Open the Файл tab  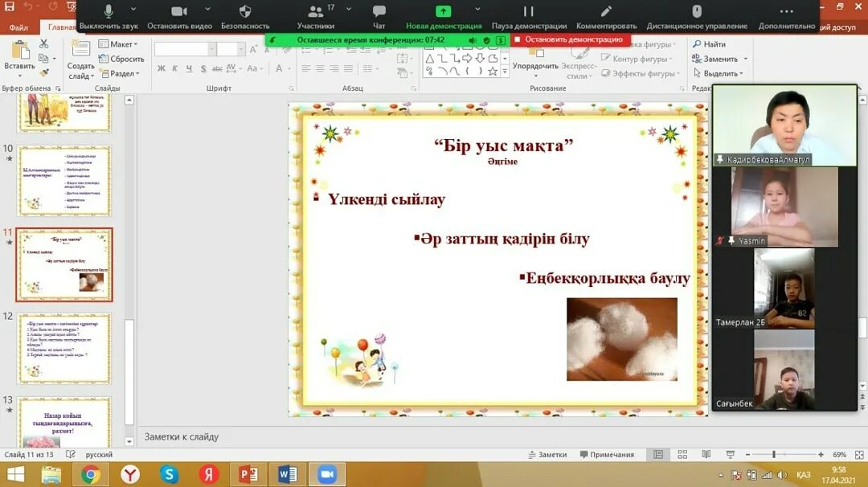pyautogui.click(x=18, y=27)
